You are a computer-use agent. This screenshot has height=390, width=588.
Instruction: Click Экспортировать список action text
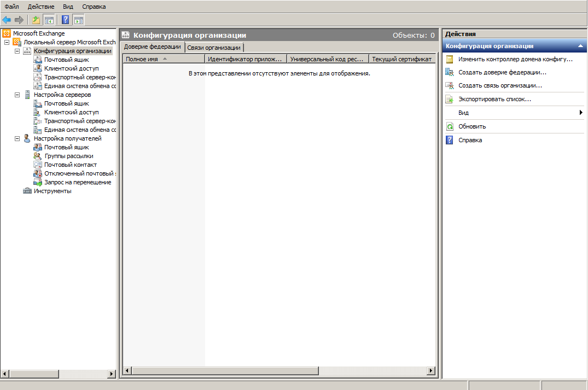coord(494,100)
